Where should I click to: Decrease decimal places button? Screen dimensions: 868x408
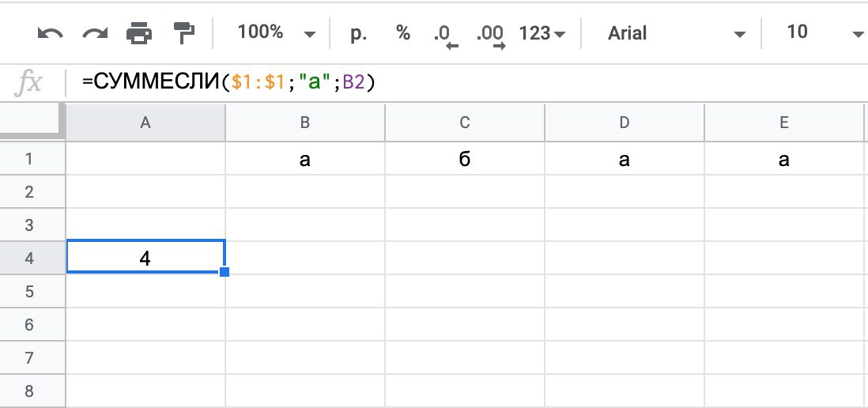point(446,36)
